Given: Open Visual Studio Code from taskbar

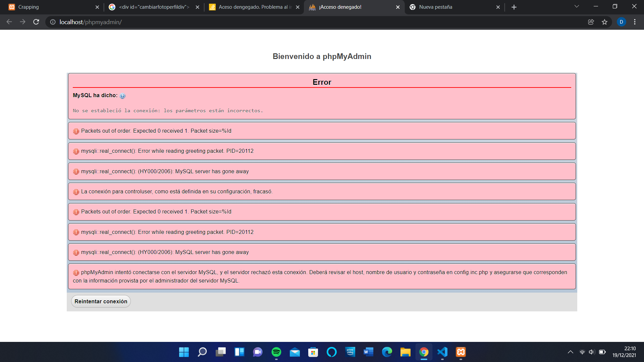Looking at the screenshot, I should [x=442, y=352].
